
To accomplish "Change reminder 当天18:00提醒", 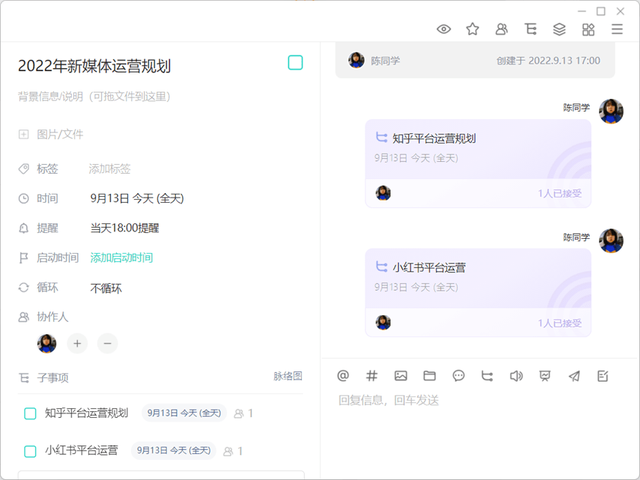I will [124, 228].
